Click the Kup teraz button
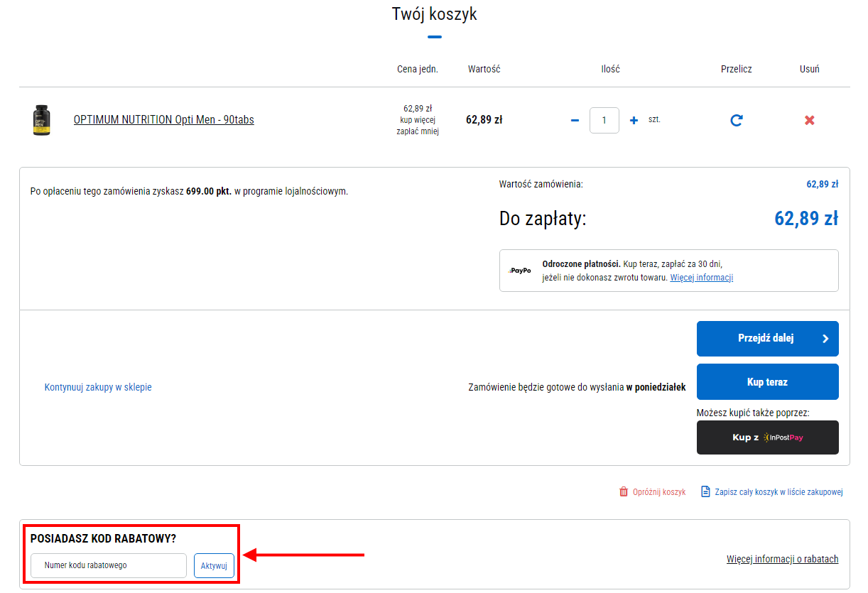 [768, 382]
